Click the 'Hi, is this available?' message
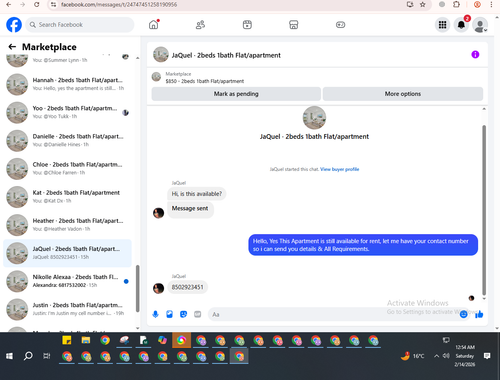500x380 pixels. 197,194
